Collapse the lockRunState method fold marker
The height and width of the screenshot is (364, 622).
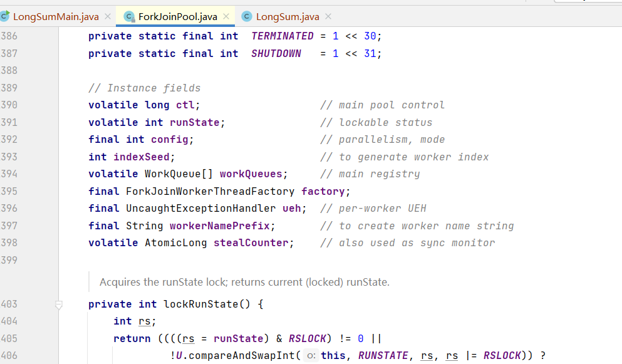[x=59, y=305]
